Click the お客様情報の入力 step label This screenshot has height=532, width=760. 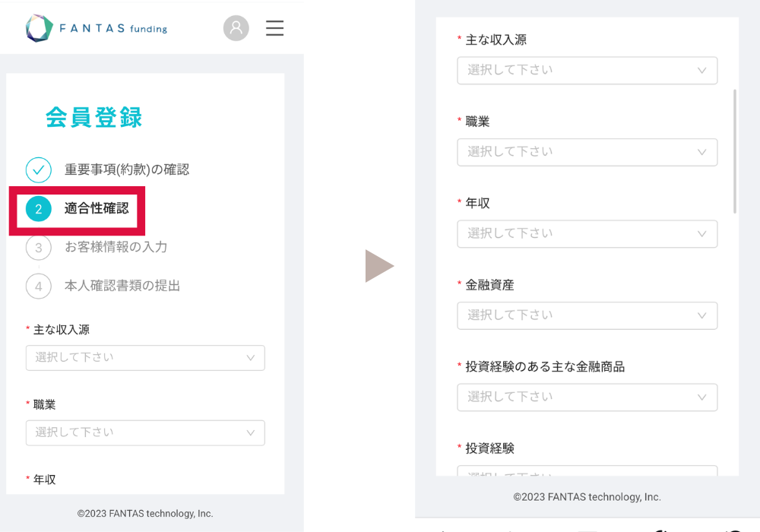116,247
